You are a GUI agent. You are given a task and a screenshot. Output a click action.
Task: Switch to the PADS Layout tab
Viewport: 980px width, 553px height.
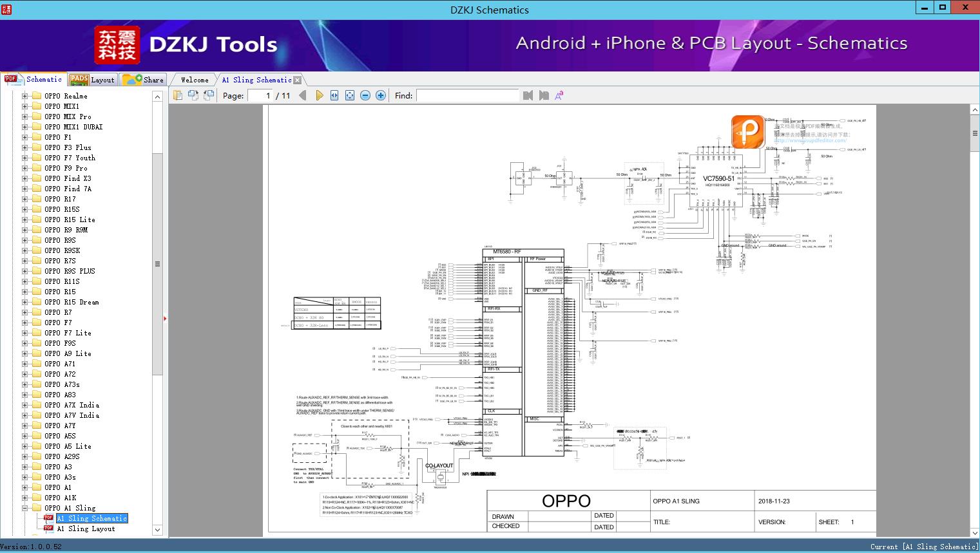click(92, 80)
